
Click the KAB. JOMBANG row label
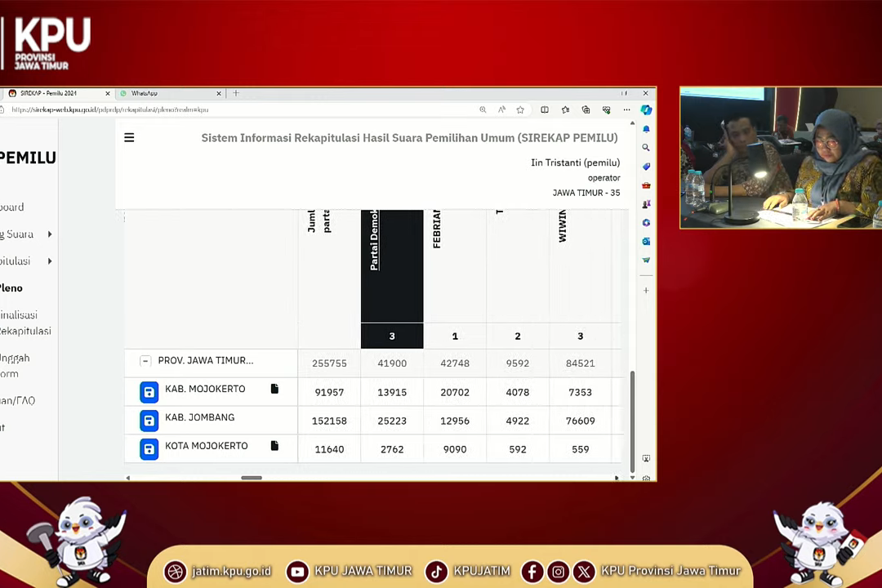tap(200, 417)
